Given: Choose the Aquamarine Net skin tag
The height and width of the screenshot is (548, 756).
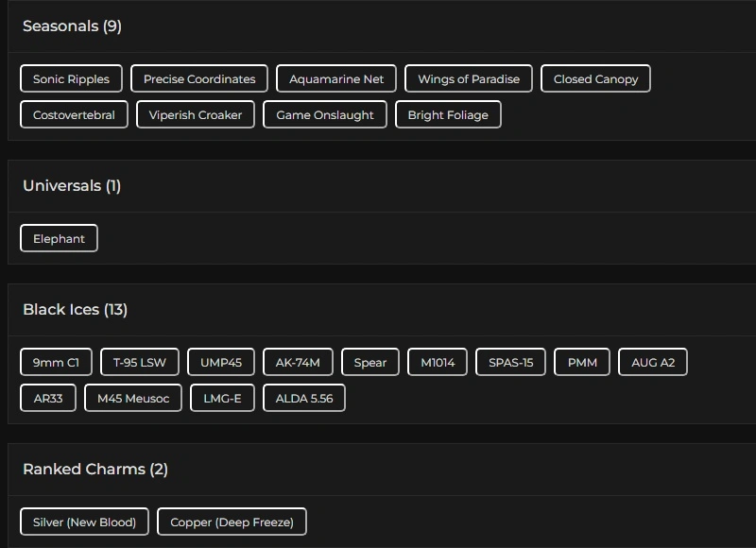Looking at the screenshot, I should (336, 79).
